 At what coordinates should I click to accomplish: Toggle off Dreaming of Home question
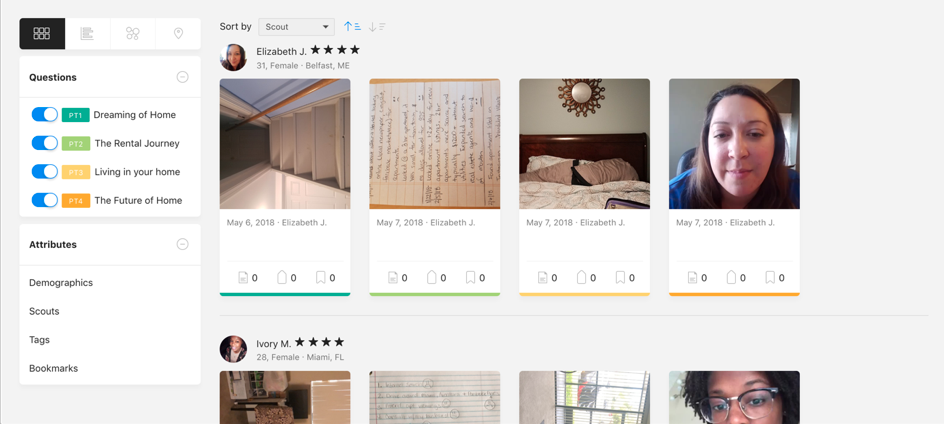45,114
